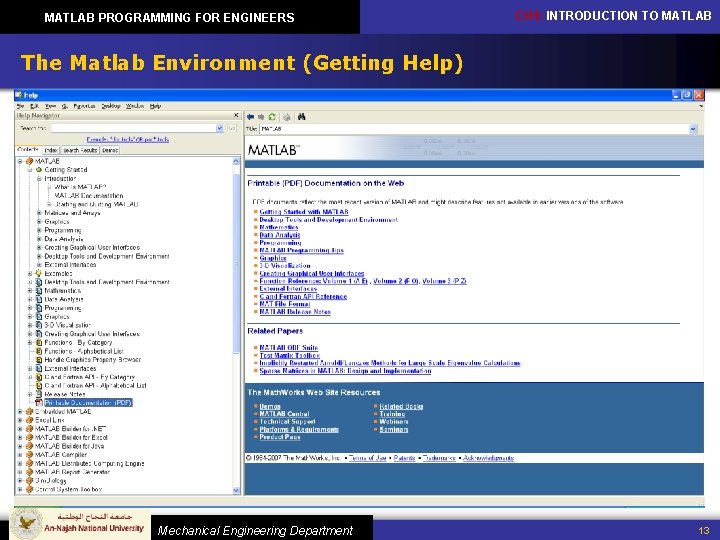This screenshot has width=720, height=540.
Task: Click the Go button beside the search field
Action: point(231,128)
